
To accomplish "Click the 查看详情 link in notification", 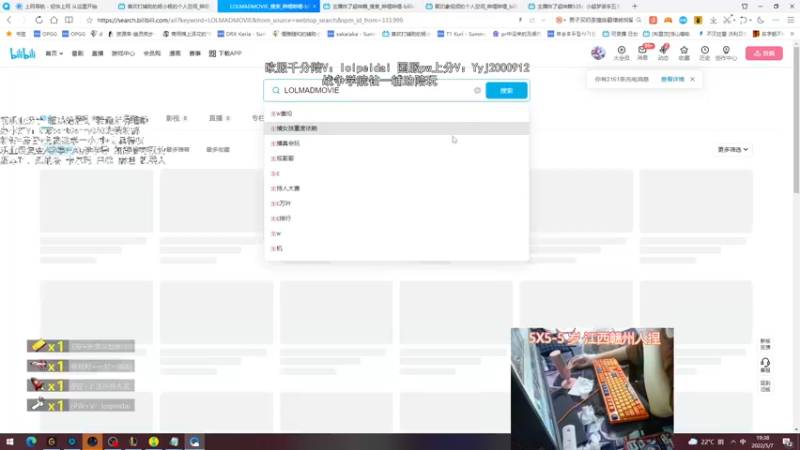I will coord(672,79).
